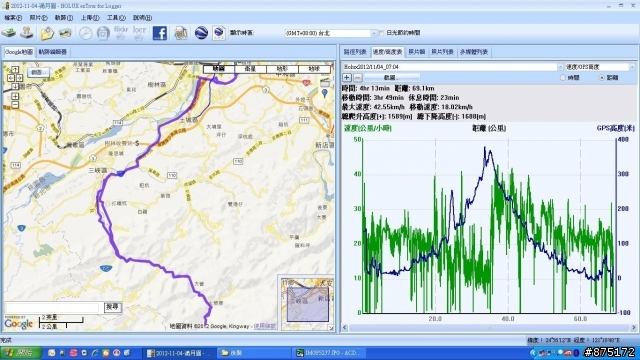This screenshot has width=640, height=360.
Task: Pan the map up with arrow control
Action: (x=15, y=69)
